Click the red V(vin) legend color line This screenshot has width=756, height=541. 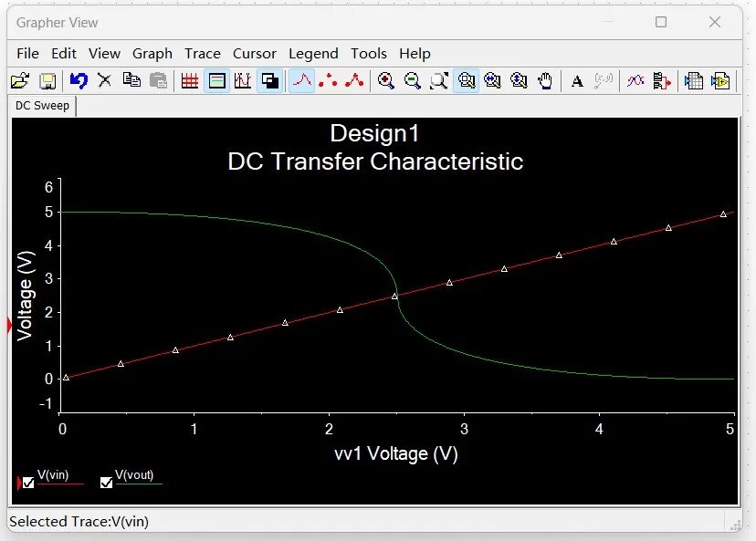pos(60,484)
